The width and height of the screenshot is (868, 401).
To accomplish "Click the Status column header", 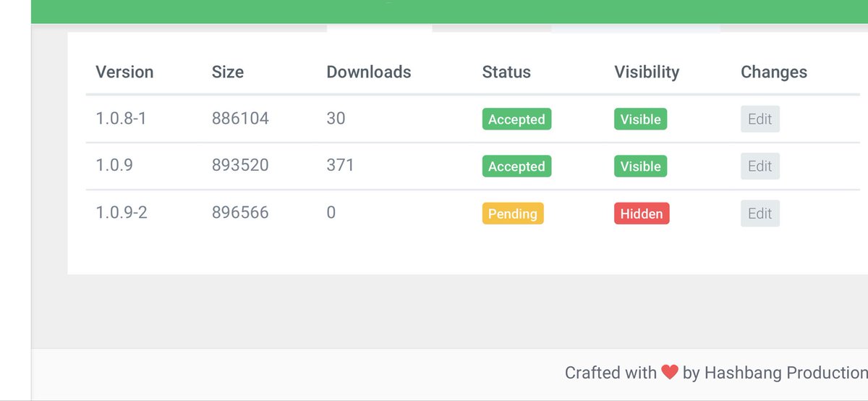I will [506, 72].
